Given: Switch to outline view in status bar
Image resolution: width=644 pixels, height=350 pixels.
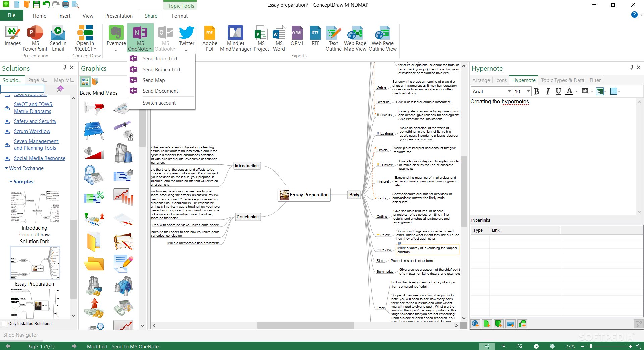Looking at the screenshot, I should click(503, 346).
